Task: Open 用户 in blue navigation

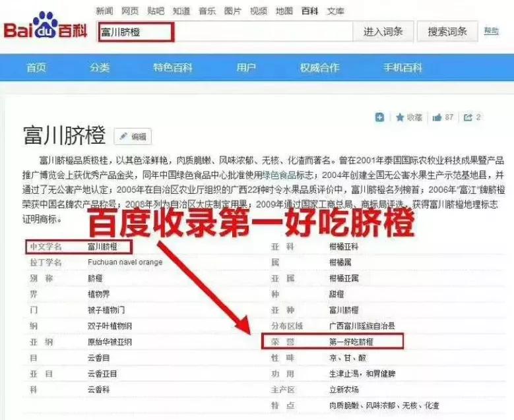Action: [x=246, y=67]
